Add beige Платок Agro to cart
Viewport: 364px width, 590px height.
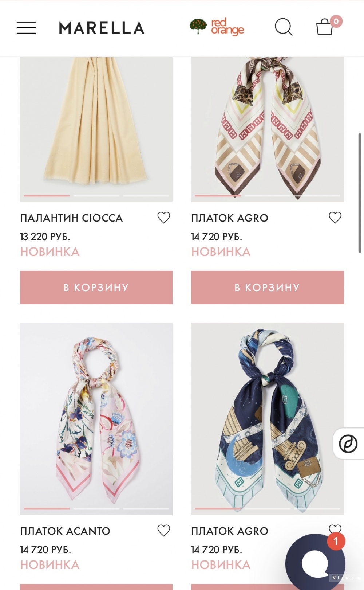click(x=268, y=287)
